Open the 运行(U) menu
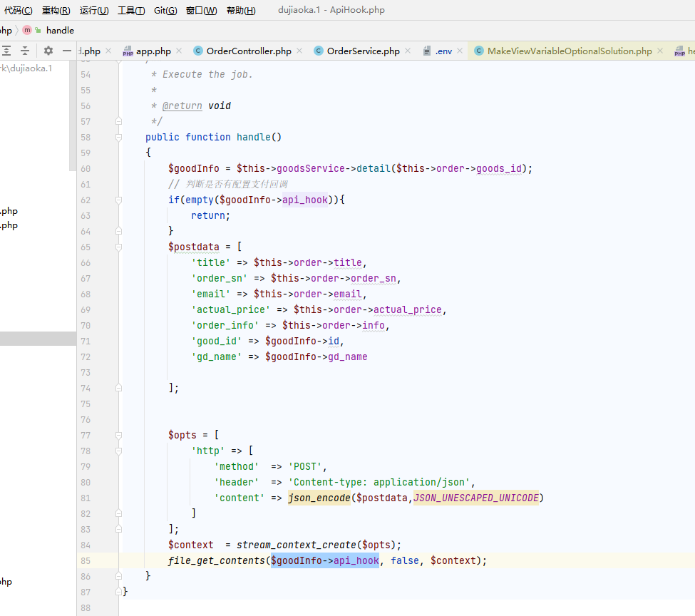695x616 pixels. click(94, 10)
